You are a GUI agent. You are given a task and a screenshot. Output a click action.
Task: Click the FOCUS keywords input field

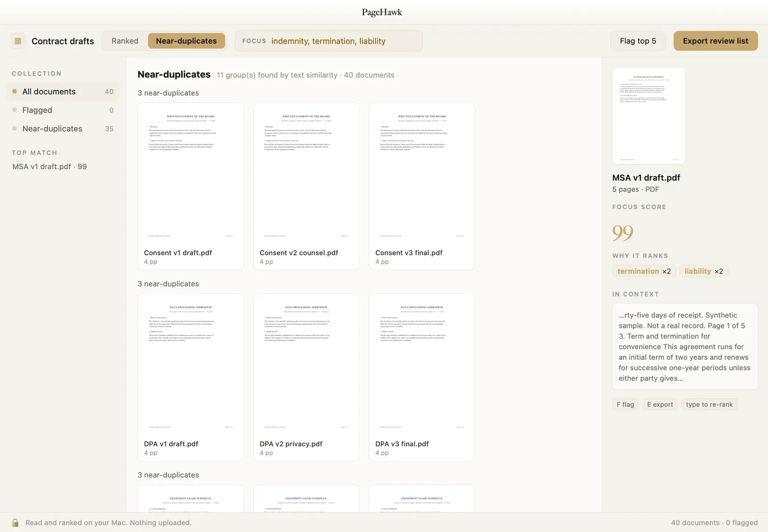(329, 41)
